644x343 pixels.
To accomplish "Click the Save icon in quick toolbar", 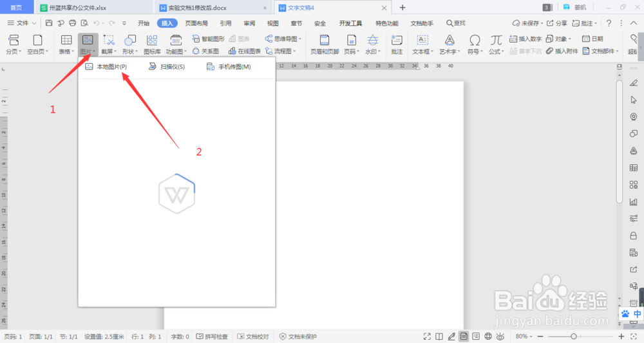I will (49, 23).
